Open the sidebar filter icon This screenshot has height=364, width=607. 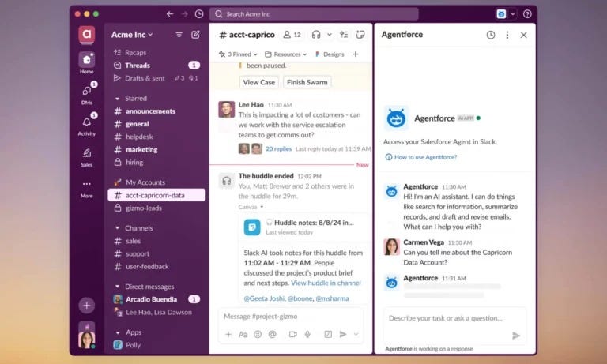(179, 35)
